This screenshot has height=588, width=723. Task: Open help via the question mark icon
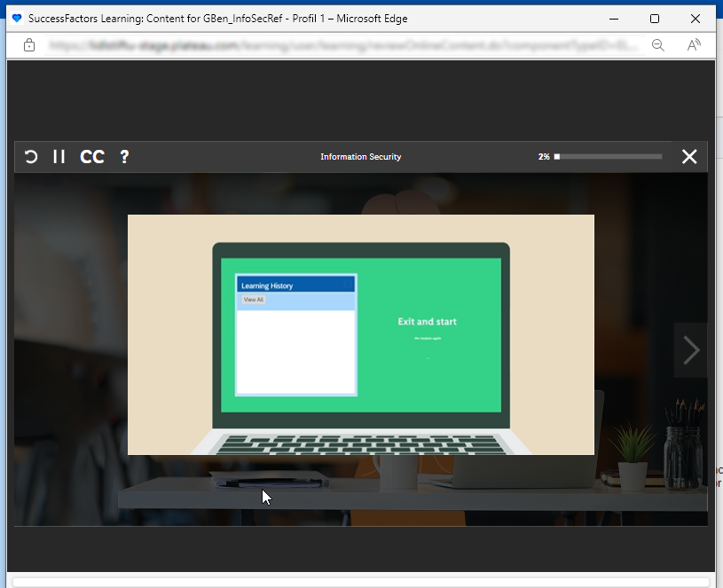(x=124, y=157)
